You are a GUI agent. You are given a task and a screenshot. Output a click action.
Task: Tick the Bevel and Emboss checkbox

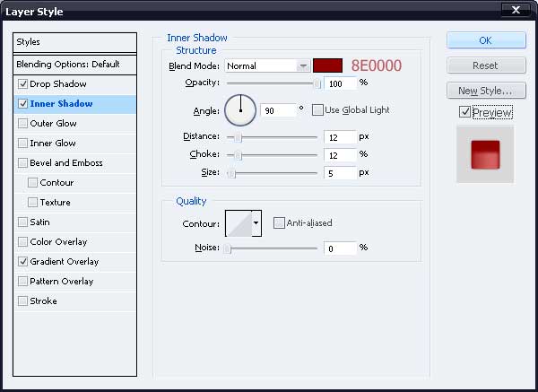[x=22, y=162]
